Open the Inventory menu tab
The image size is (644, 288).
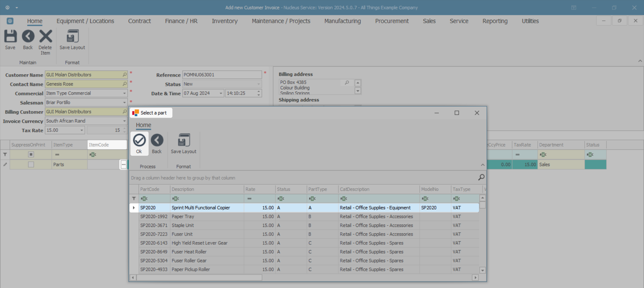click(224, 21)
